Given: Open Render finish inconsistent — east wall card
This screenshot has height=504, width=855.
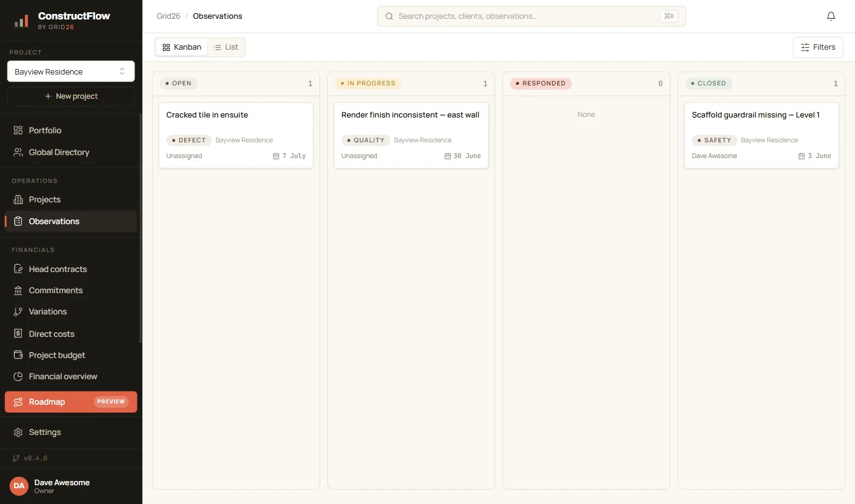Looking at the screenshot, I should (x=411, y=135).
